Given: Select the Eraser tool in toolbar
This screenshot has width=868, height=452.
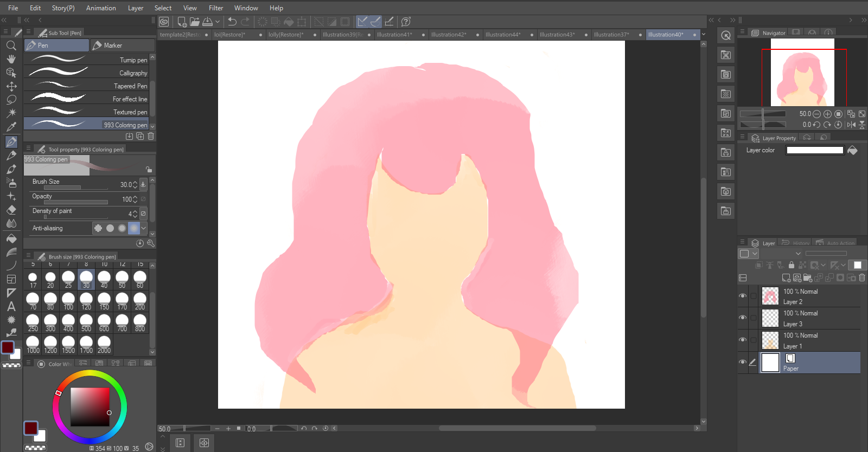Looking at the screenshot, I should pyautogui.click(x=11, y=210).
